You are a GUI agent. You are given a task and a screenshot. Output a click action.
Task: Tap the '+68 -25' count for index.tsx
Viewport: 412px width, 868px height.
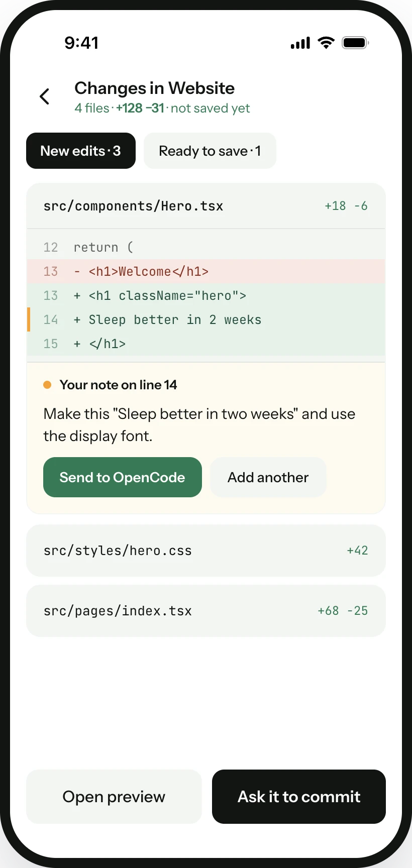pos(343,611)
